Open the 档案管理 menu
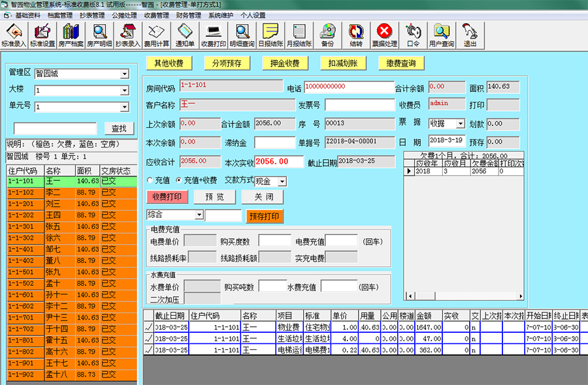This screenshot has width=588, height=385. pos(60,16)
